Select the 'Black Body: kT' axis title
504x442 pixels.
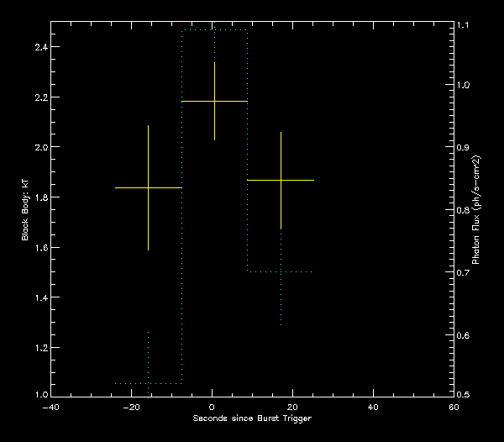click(x=25, y=210)
